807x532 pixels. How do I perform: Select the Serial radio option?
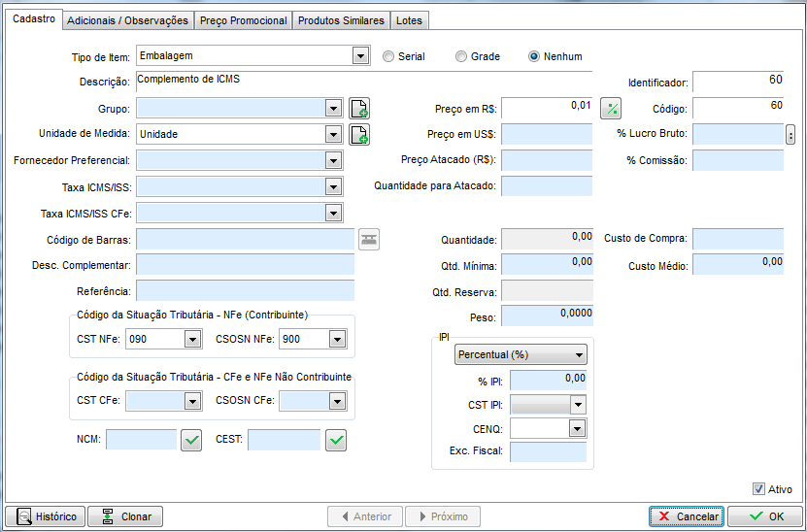[x=388, y=56]
